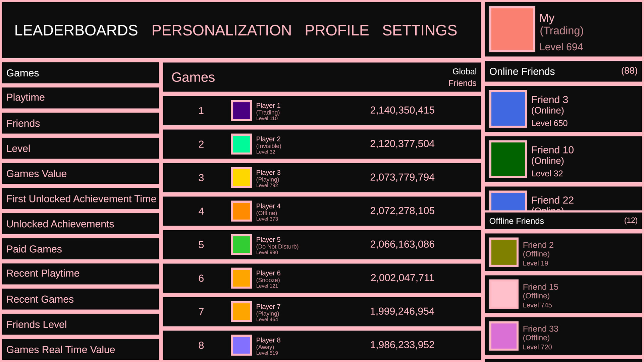The image size is (644, 362).
Task: Open Friend 3's blue avatar
Action: (x=508, y=109)
